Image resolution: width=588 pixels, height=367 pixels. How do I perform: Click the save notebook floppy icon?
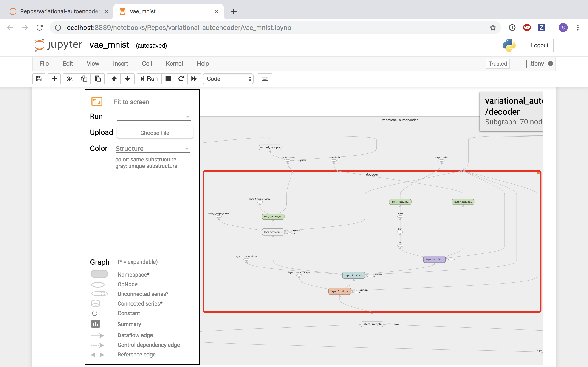tap(39, 79)
